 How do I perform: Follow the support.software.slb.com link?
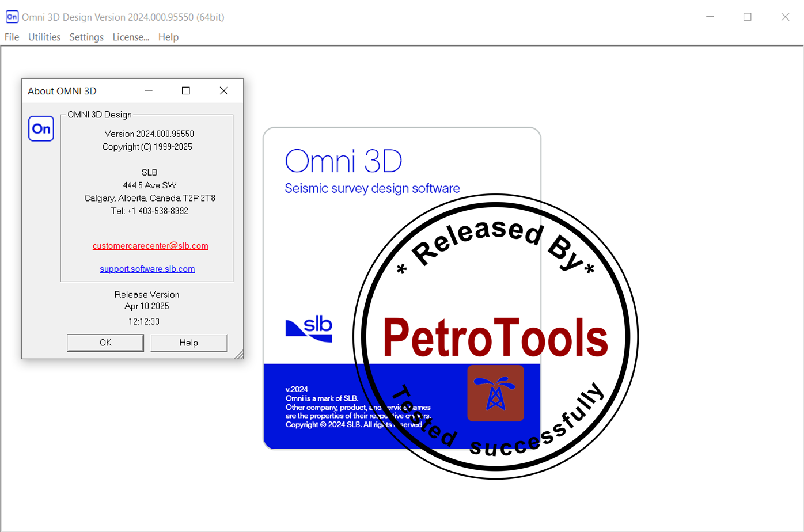point(147,269)
